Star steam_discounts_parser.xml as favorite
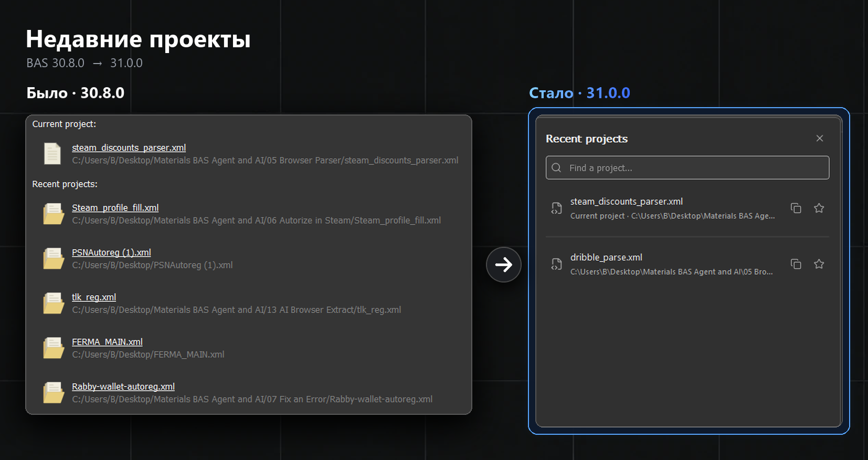Image resolution: width=868 pixels, height=460 pixels. tap(819, 208)
